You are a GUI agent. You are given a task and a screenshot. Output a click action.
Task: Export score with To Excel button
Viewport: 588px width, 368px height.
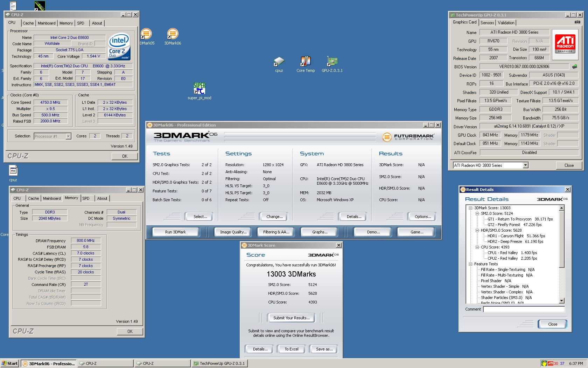pos(292,349)
